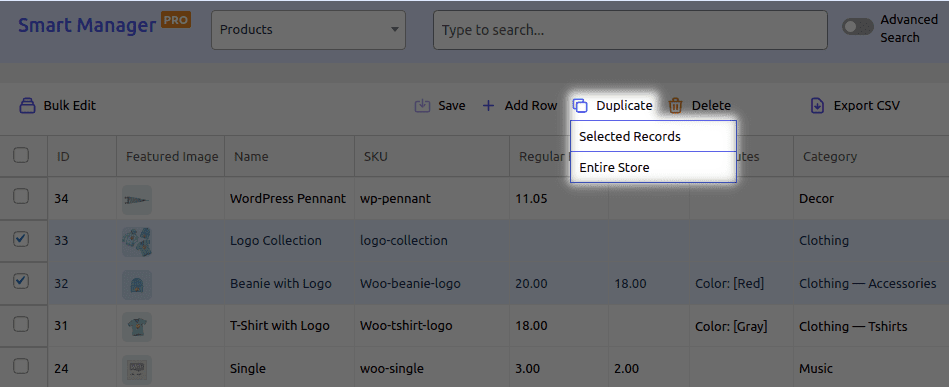The height and width of the screenshot is (387, 949).
Task: Click the Export CSV button label
Action: coord(867,105)
